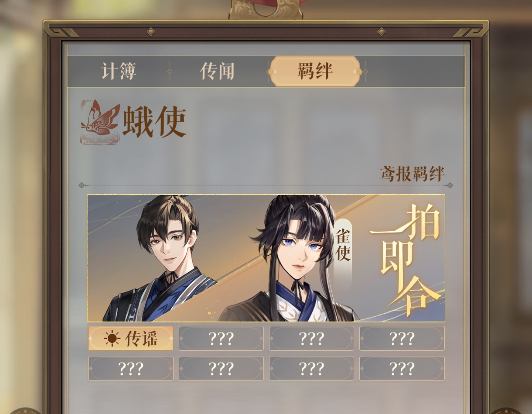Select the third slot in the top ??? row
This screenshot has width=532, height=414.
click(x=311, y=339)
